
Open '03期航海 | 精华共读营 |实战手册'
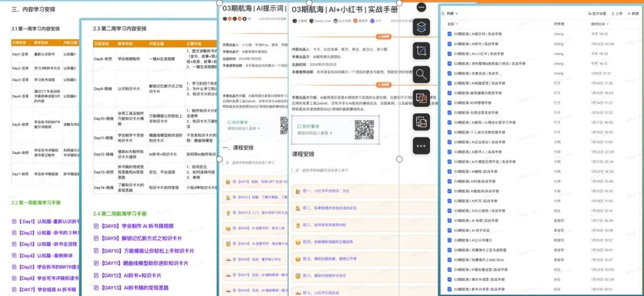(479, 279)
